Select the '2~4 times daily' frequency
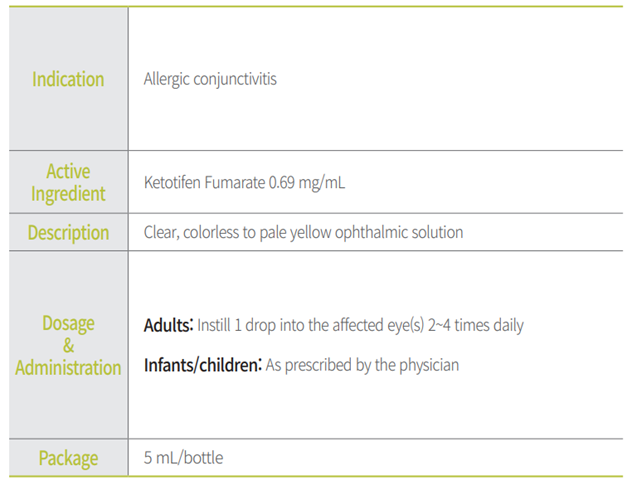This screenshot has width=632, height=490. point(476,325)
